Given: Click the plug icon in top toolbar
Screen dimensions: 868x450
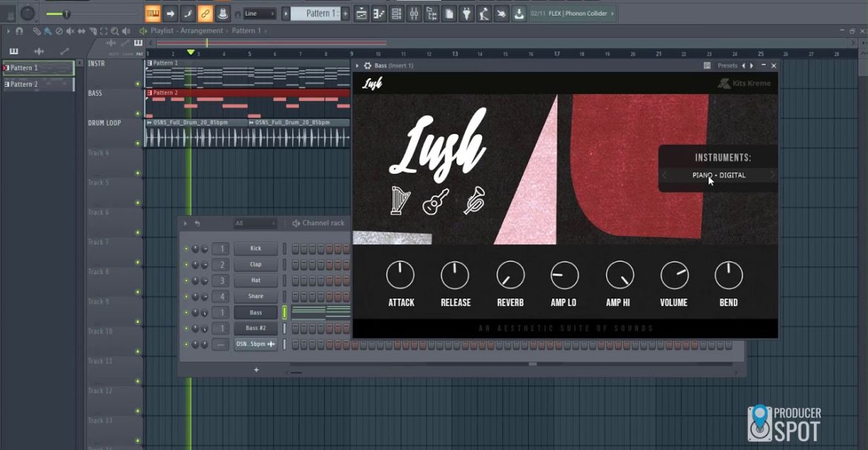Looking at the screenshot, I should (467, 14).
